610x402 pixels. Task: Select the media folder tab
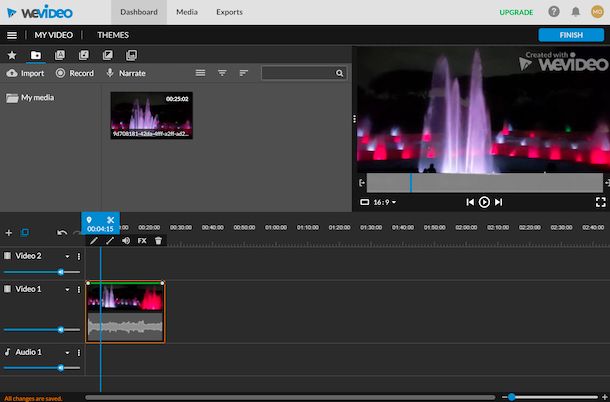[36, 55]
